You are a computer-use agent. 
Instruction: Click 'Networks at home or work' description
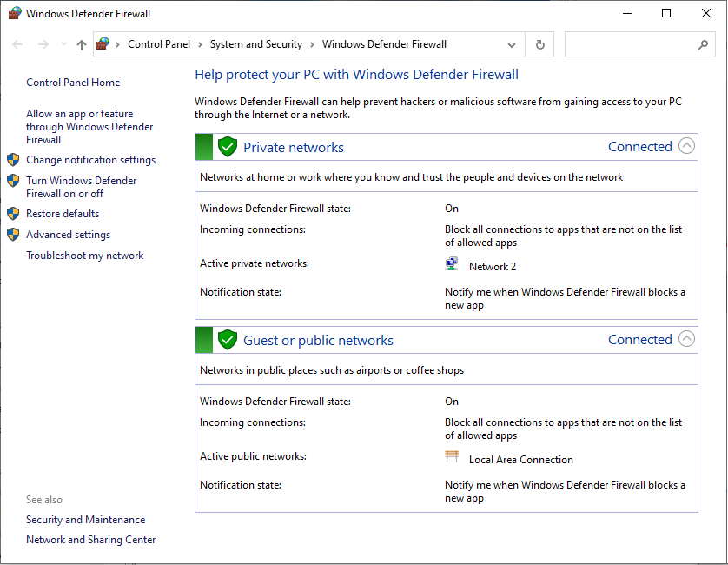[x=412, y=177]
